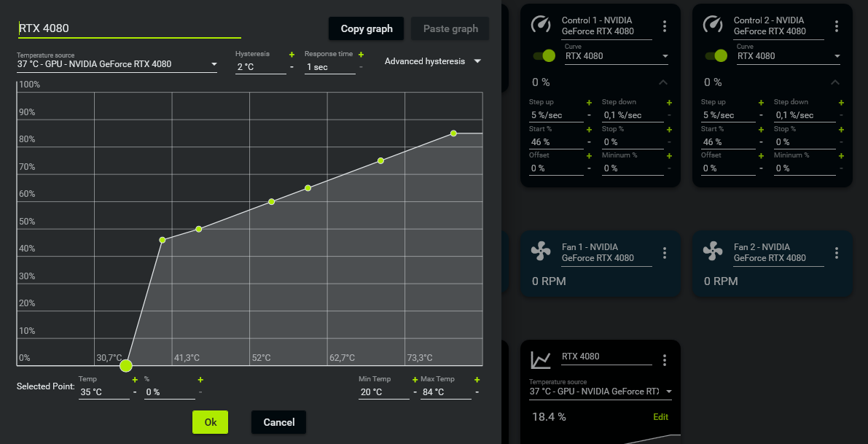Viewport: 868px width, 444px height.
Task: Increase Response time with the plus icon
Action: (x=361, y=54)
